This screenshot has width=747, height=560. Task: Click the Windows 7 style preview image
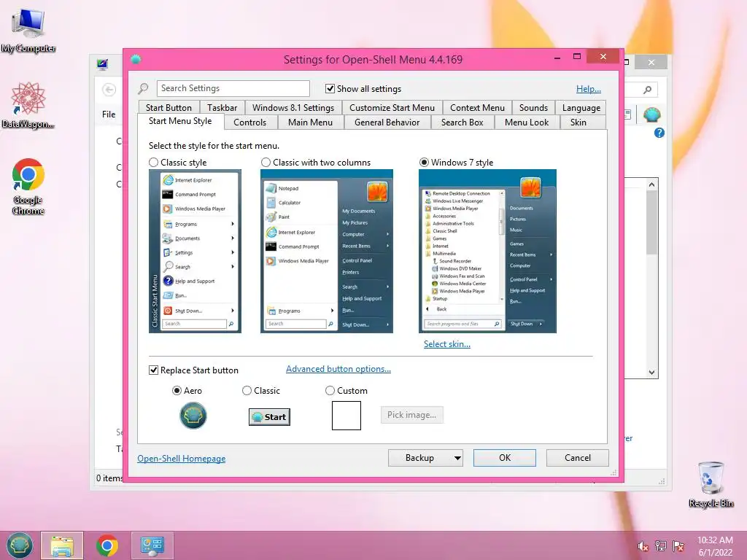[487, 251]
